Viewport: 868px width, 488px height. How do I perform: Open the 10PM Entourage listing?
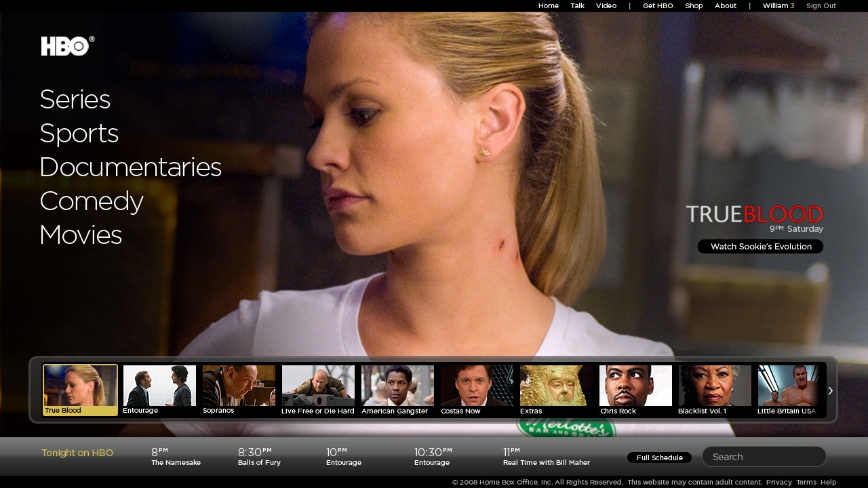pos(344,457)
